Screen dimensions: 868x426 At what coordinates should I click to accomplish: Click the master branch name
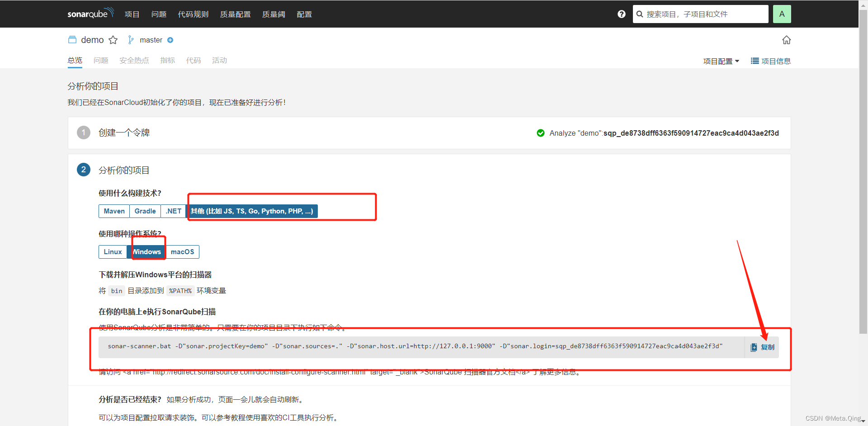(151, 40)
